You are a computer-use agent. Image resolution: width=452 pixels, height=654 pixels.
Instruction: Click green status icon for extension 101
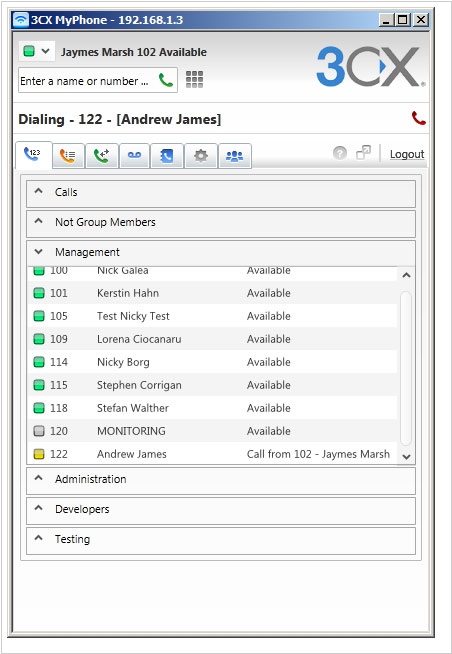click(39, 293)
